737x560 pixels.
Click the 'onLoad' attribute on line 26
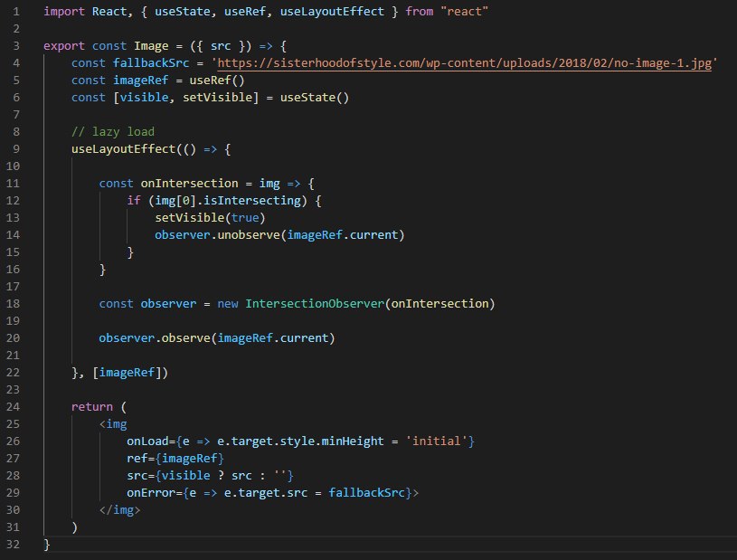(147, 441)
